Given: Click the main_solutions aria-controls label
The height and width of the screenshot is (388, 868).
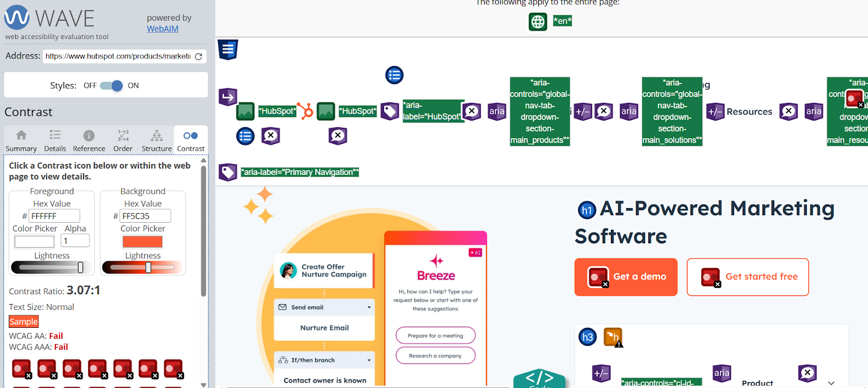Looking at the screenshot, I should point(672,112).
